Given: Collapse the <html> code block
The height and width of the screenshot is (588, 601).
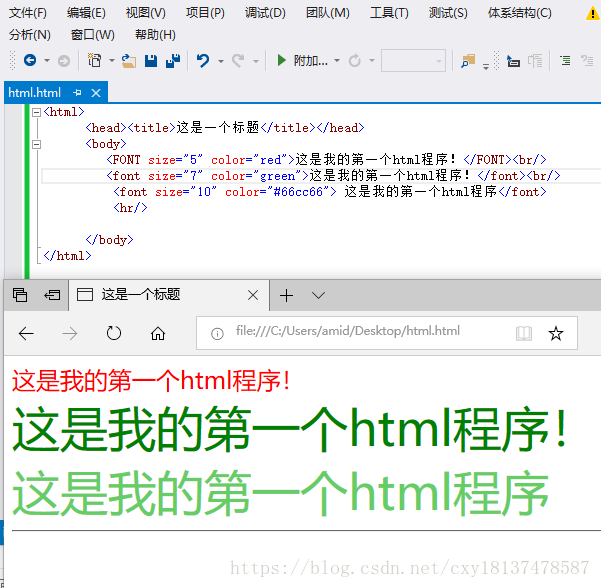Looking at the screenshot, I should point(36,112).
